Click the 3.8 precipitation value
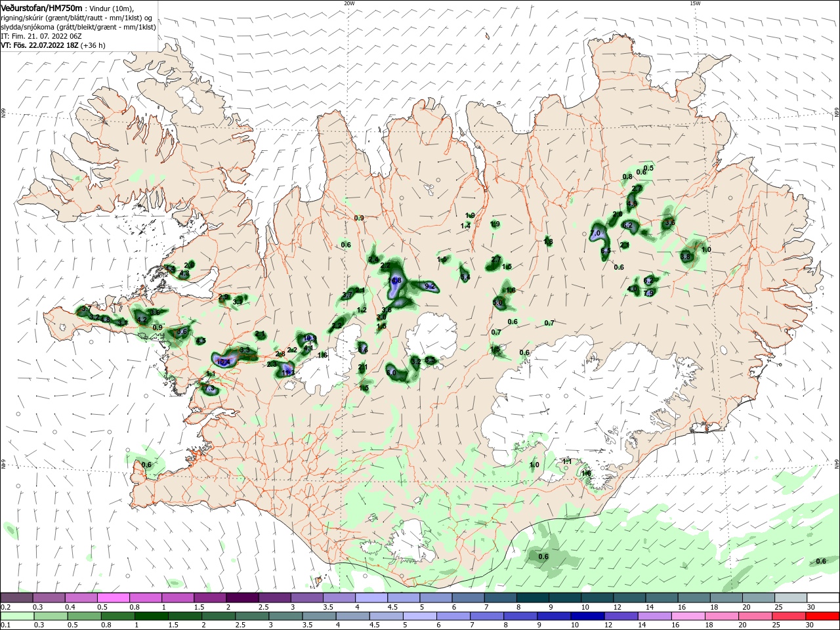Viewport: 840px width, 630px height. click(686, 257)
